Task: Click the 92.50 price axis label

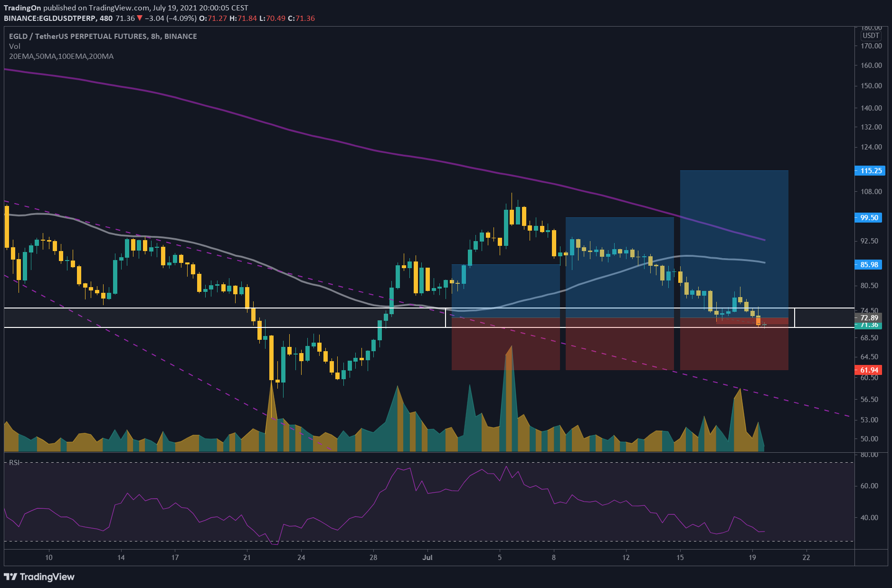Action: (869, 241)
